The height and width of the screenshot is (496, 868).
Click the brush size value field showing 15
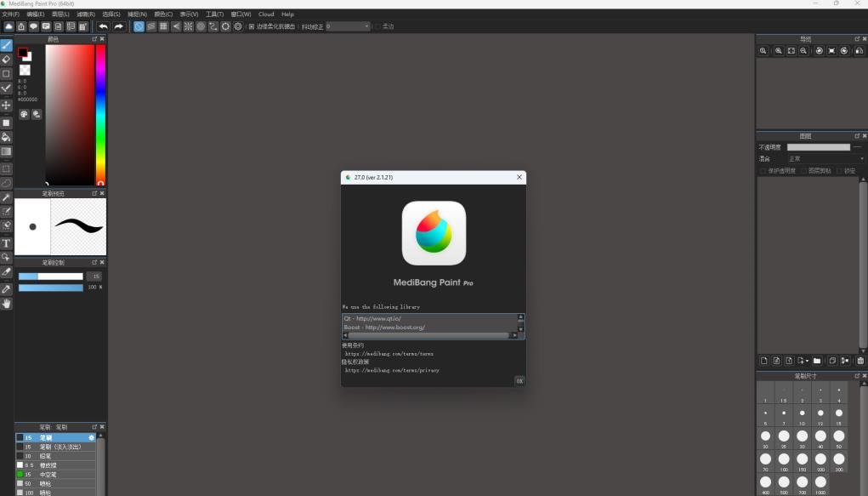coord(94,277)
